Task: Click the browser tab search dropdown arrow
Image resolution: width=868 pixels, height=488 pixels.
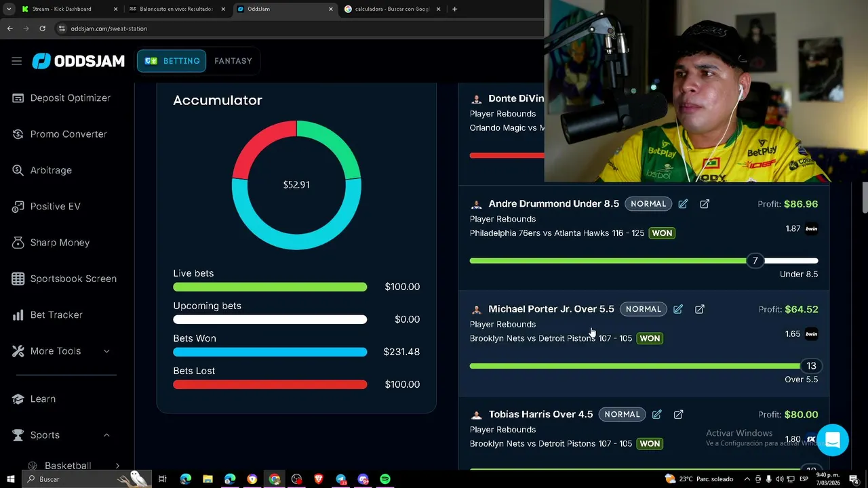Action: coord(7,9)
